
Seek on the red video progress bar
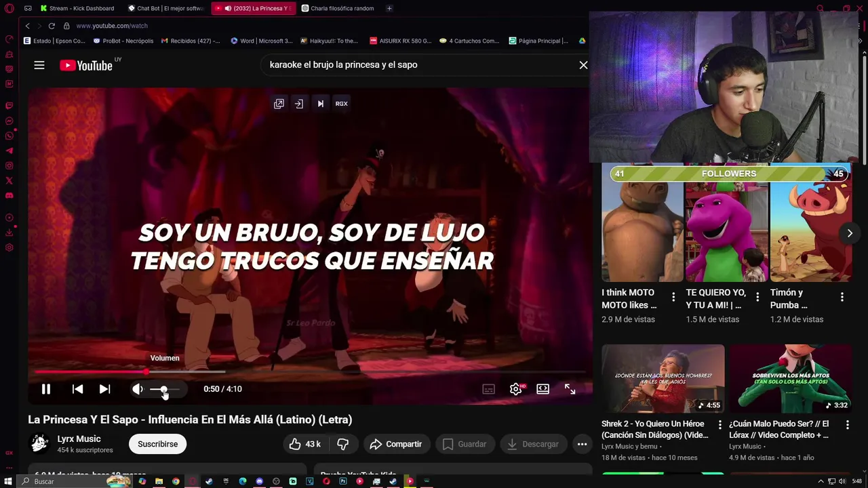coord(310,371)
